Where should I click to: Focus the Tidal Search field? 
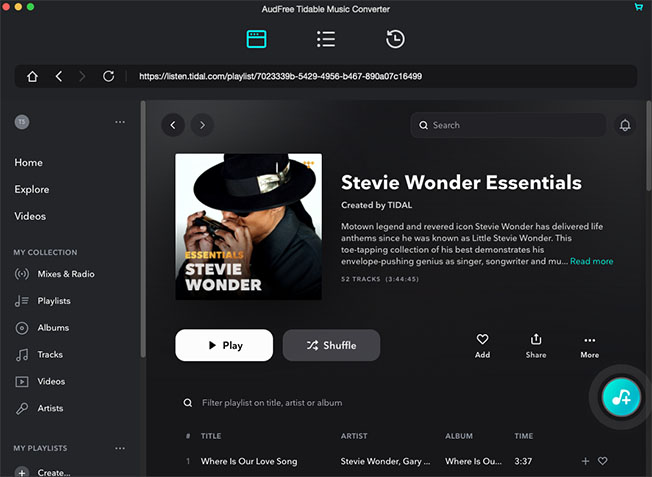508,125
